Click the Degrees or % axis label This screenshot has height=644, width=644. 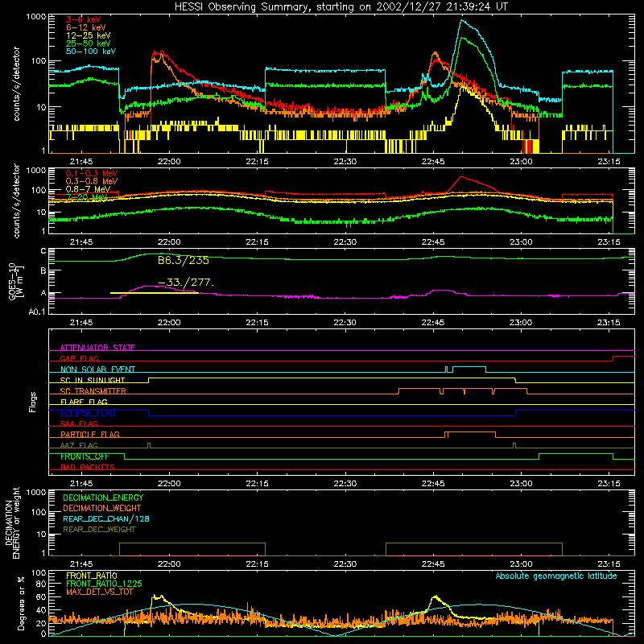[21, 603]
